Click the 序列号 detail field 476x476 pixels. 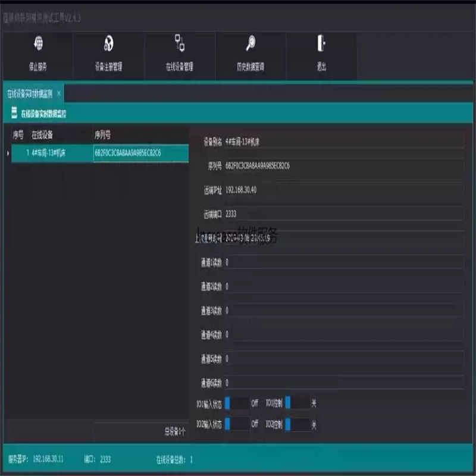[x=345, y=166]
